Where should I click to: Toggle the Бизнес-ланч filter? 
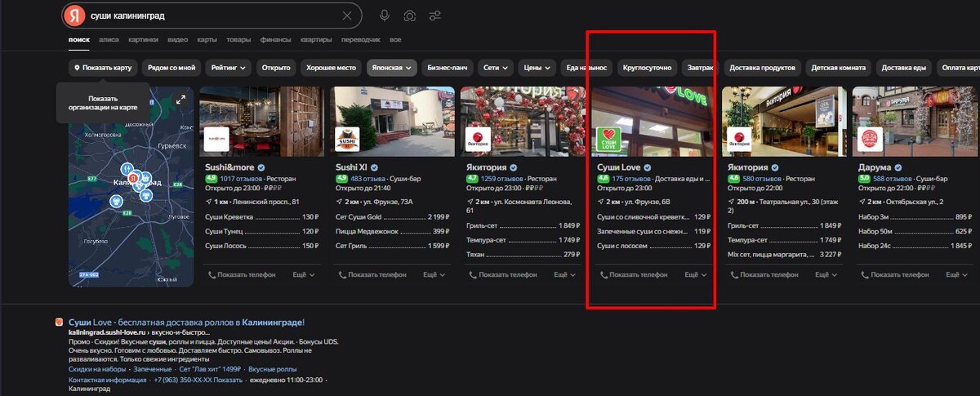coord(447,68)
